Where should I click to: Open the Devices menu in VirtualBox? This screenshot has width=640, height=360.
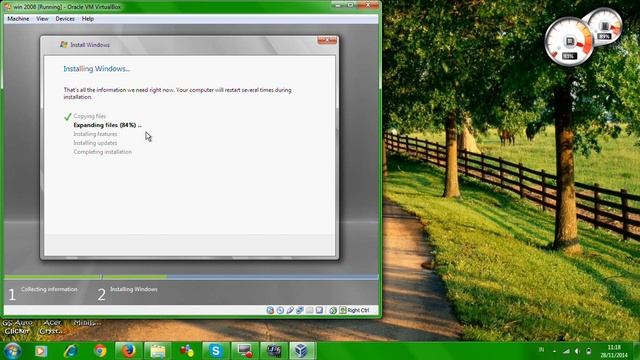[65, 19]
